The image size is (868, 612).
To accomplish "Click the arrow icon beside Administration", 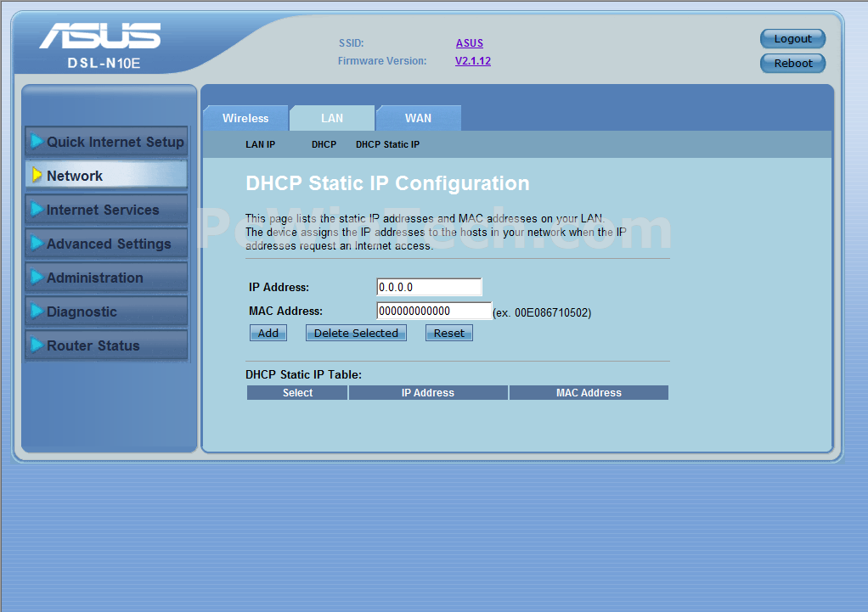I will (x=37, y=277).
